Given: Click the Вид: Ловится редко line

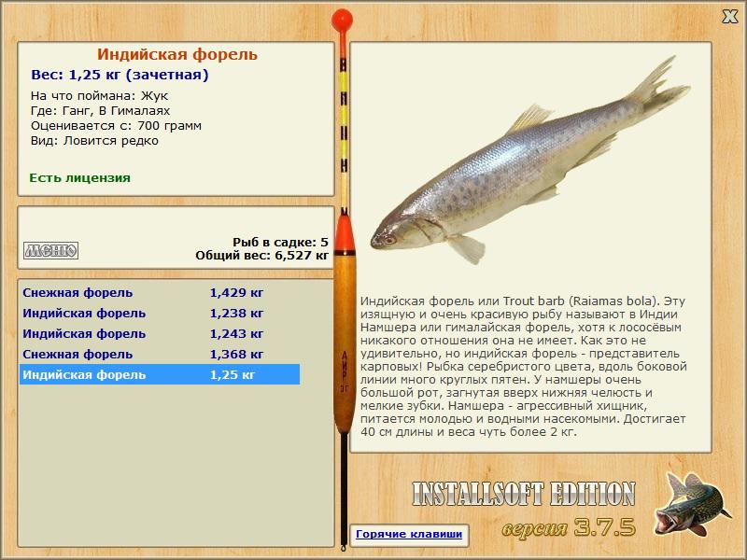Looking at the screenshot, I should [94, 141].
